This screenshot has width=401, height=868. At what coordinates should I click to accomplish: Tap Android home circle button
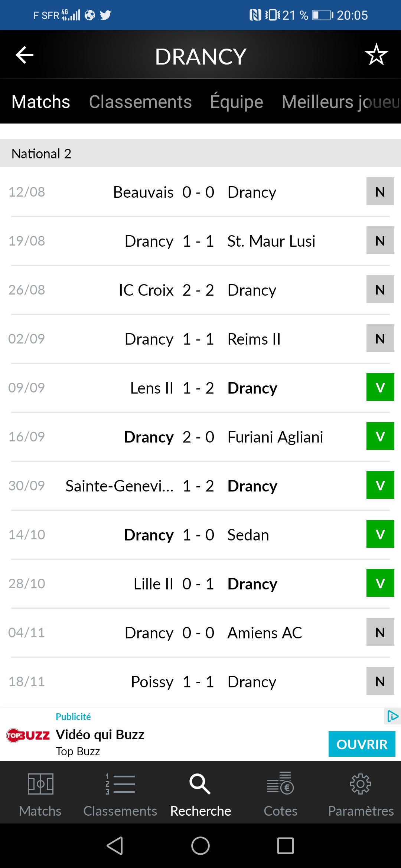(200, 846)
